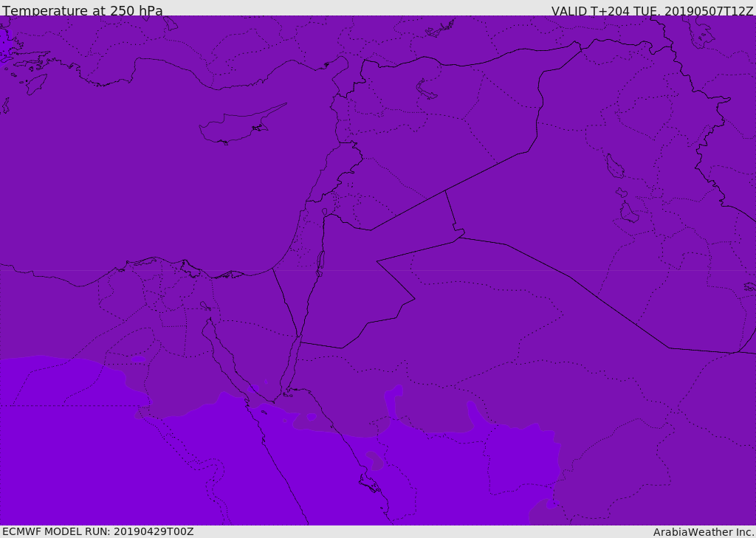756x538 pixels.
Task: Click the 'Temperature at 250 hPa' title text
Action: [83, 10]
